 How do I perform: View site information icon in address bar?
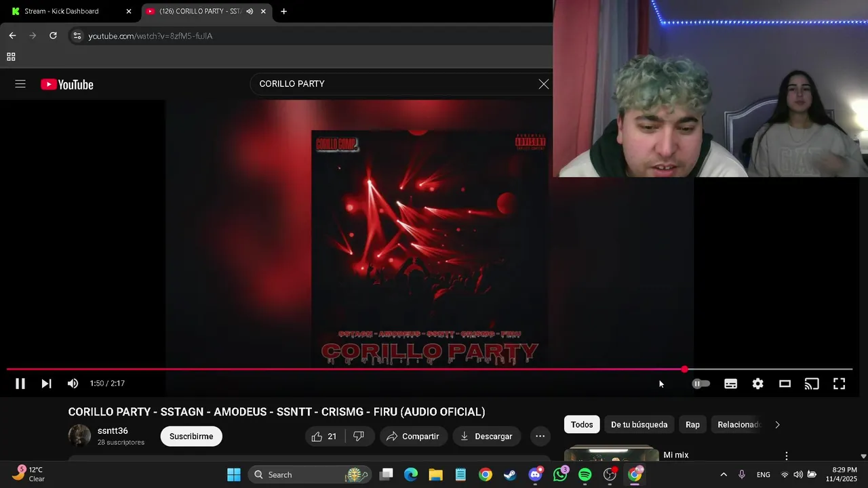77,36
